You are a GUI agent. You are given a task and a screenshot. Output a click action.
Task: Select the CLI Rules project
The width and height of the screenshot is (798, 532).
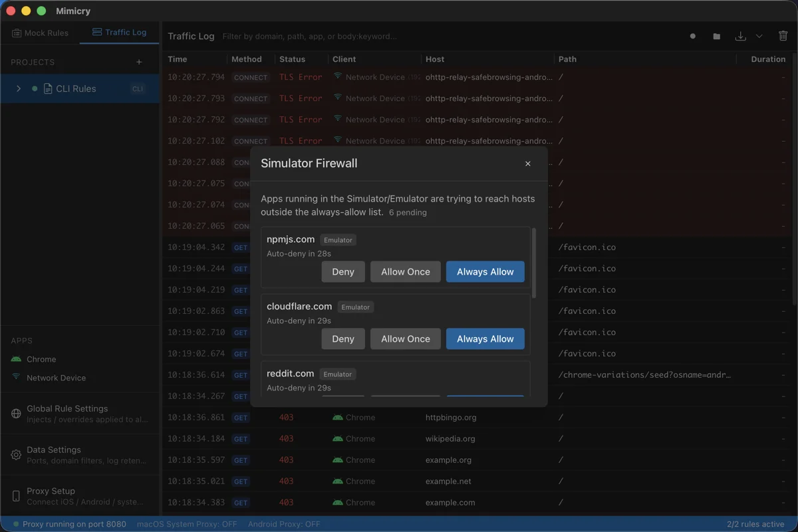(80, 88)
